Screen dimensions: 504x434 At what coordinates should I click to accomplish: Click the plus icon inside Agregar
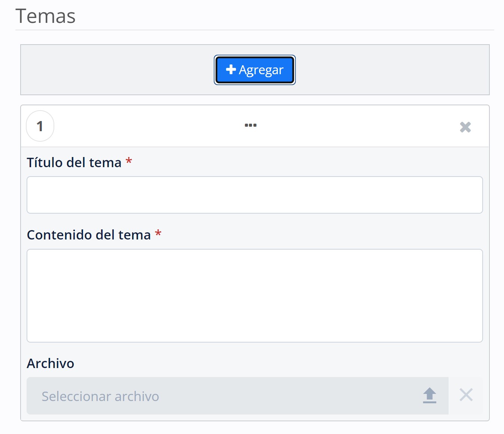click(x=231, y=69)
